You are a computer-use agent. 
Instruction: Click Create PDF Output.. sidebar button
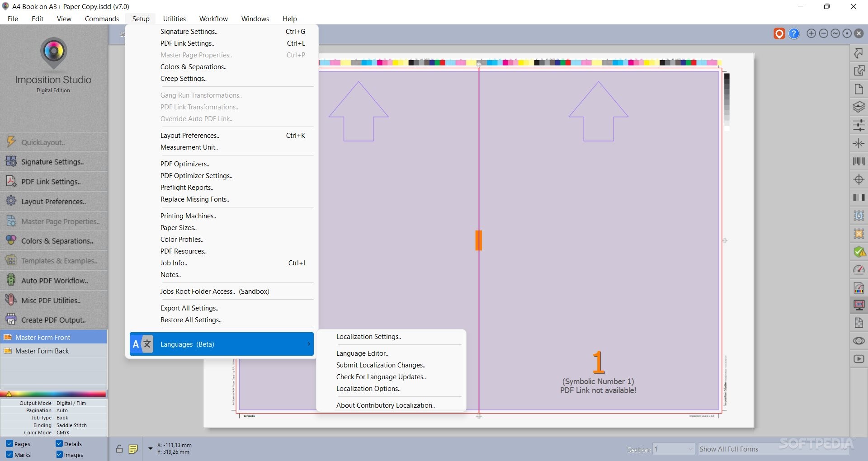(x=54, y=320)
